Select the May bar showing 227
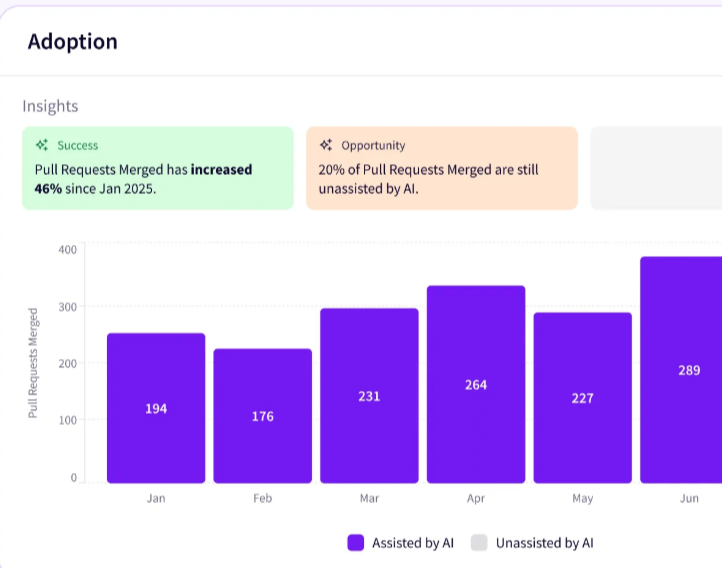722x568 pixels. [582, 398]
